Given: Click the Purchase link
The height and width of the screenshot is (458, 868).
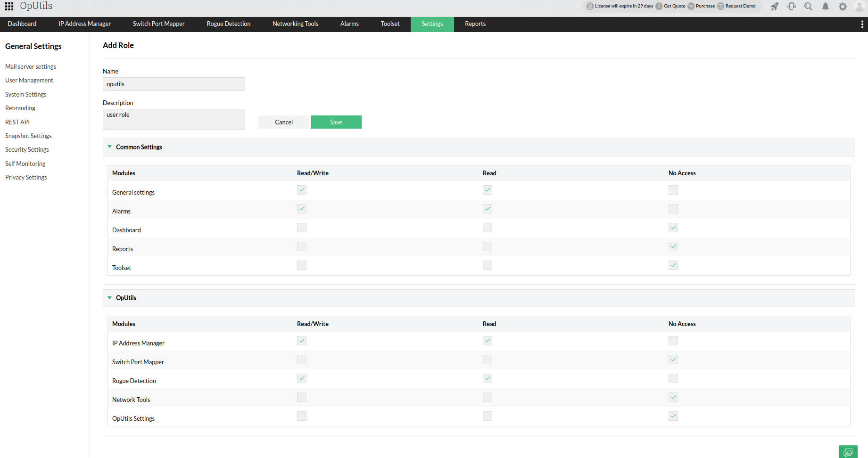Looking at the screenshot, I should click(705, 6).
